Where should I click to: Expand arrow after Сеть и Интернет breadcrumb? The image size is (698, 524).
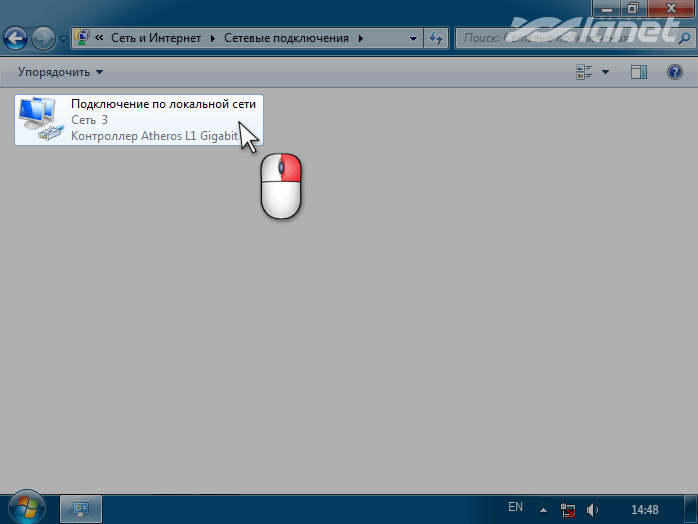(212, 38)
